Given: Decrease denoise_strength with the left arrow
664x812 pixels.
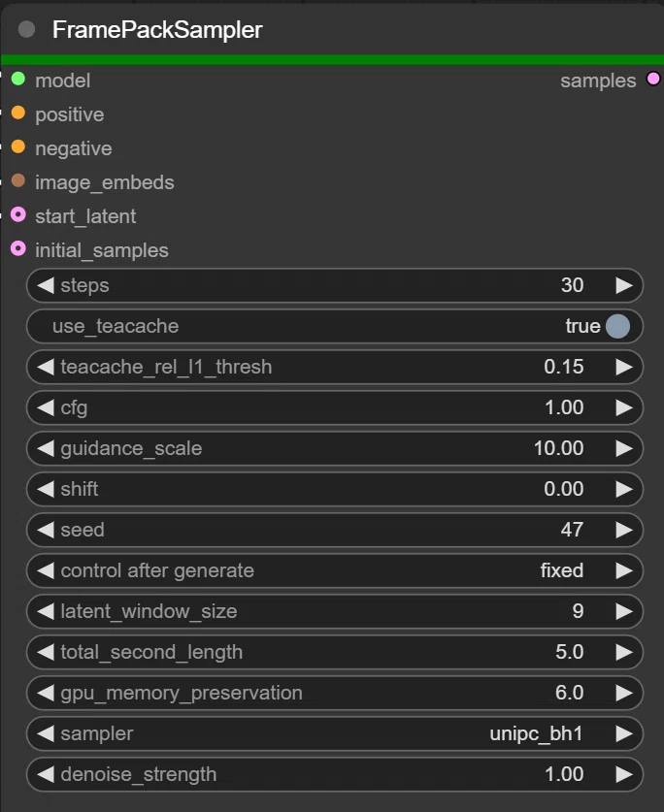Looking at the screenshot, I should point(46,775).
